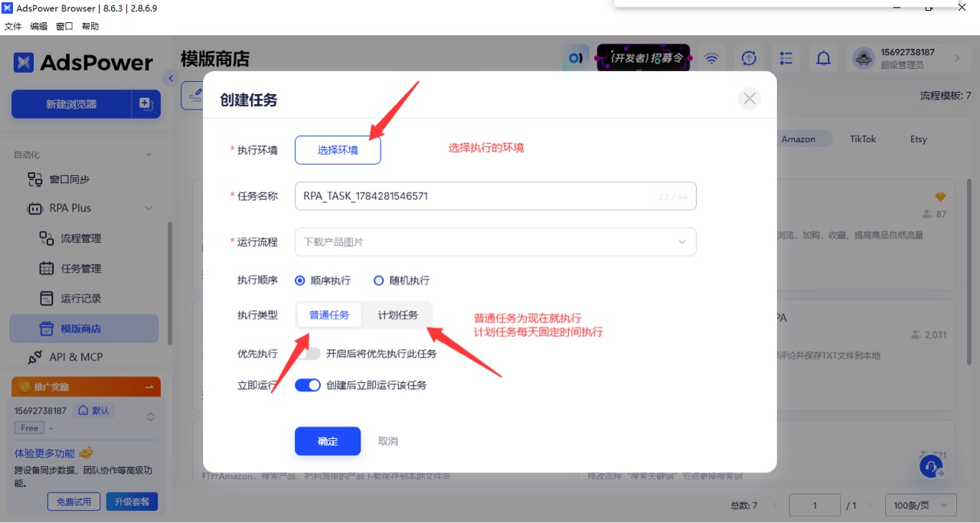Click the RPA Plus robot icon
Screen dimensions: 980x523
[35, 208]
